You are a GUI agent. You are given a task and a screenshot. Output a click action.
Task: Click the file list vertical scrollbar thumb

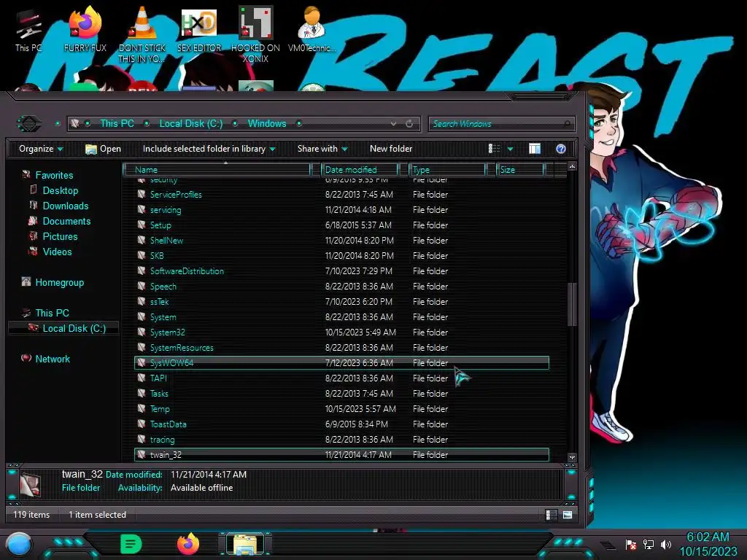click(572, 304)
